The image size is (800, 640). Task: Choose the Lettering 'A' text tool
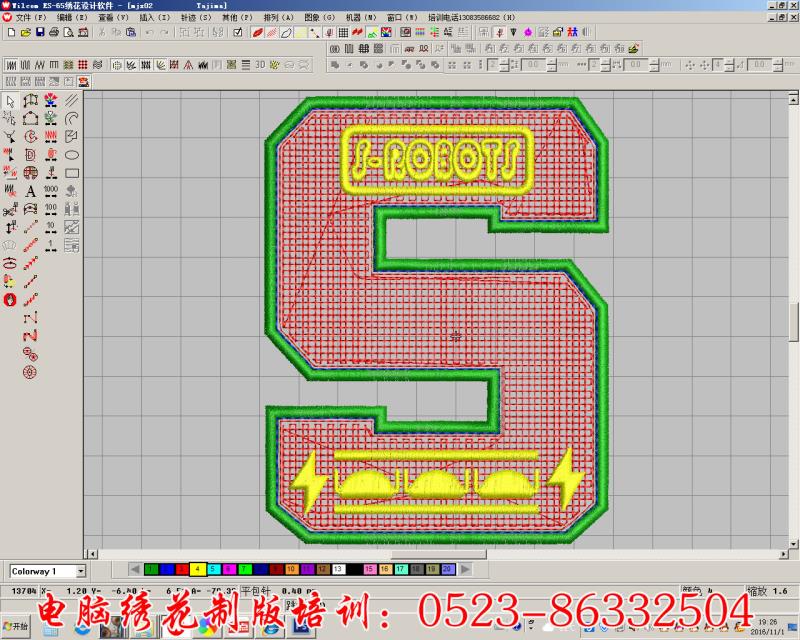(30, 191)
